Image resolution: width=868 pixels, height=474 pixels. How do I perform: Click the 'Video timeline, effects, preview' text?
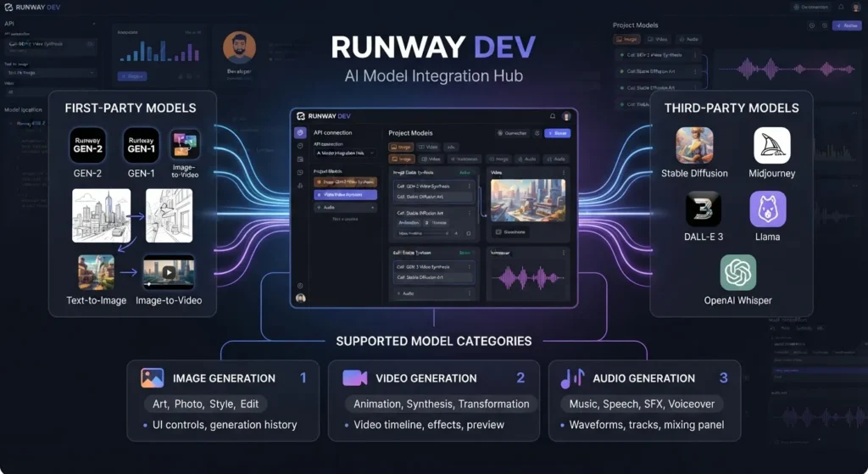(x=429, y=425)
